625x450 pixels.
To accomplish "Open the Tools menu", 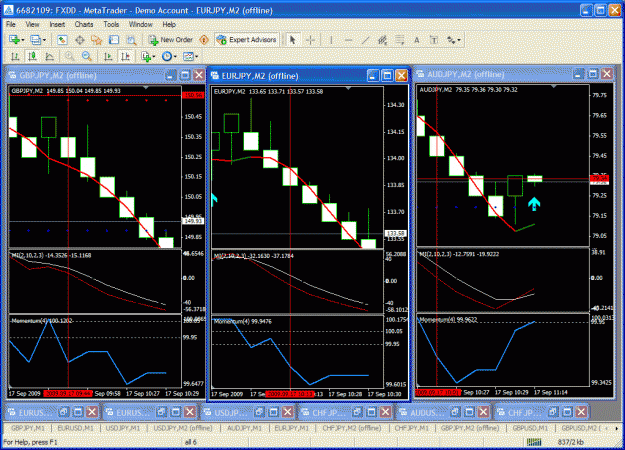I will pos(111,24).
